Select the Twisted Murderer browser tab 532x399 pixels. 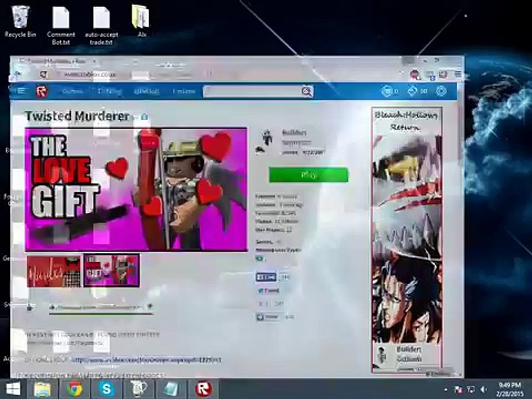(x=56, y=62)
